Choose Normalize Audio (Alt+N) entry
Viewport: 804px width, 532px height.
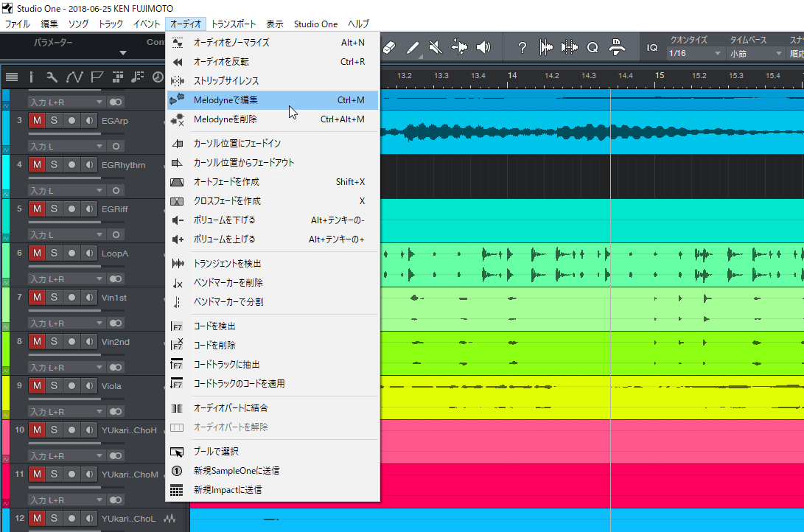[x=272, y=43]
